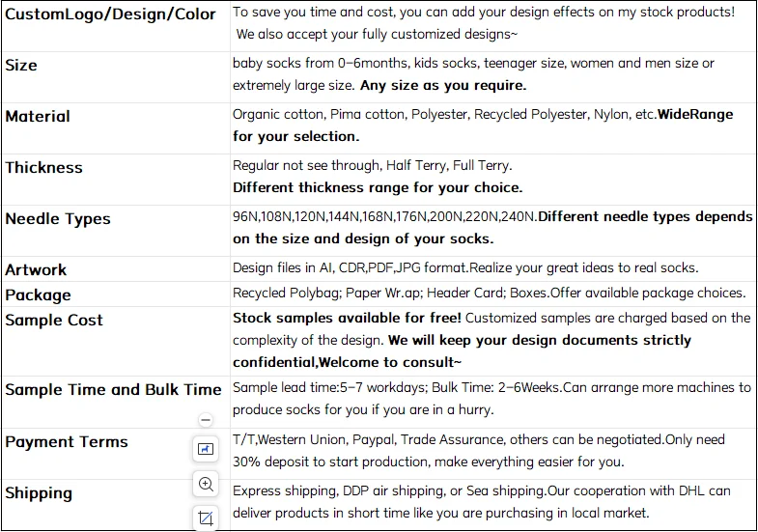
Task: Click the 'Material' row label
Action: pyautogui.click(x=38, y=116)
